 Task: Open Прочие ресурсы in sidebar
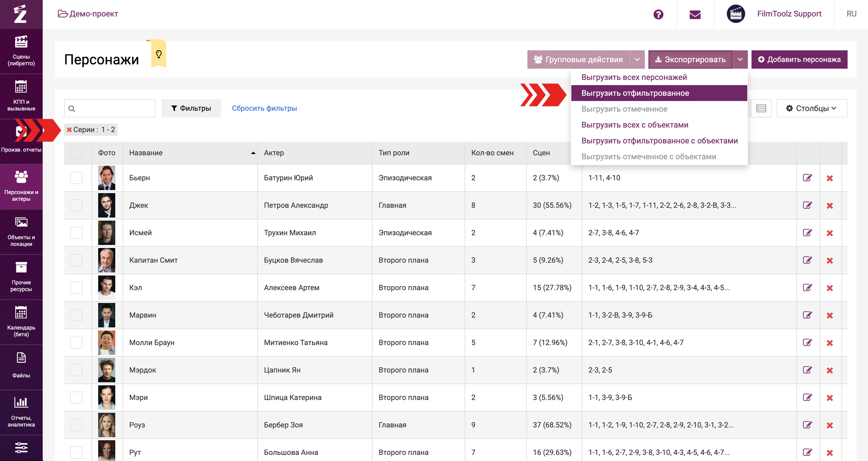pyautogui.click(x=21, y=276)
